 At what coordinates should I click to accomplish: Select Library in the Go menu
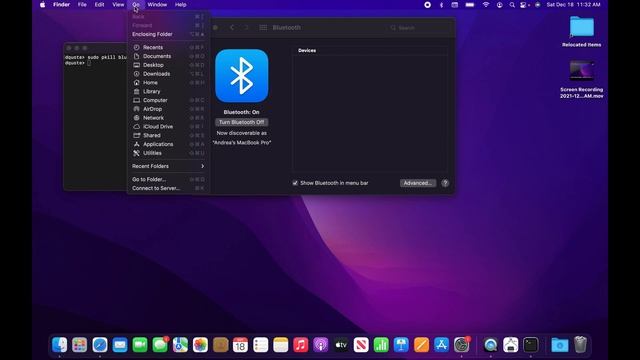(168, 91)
